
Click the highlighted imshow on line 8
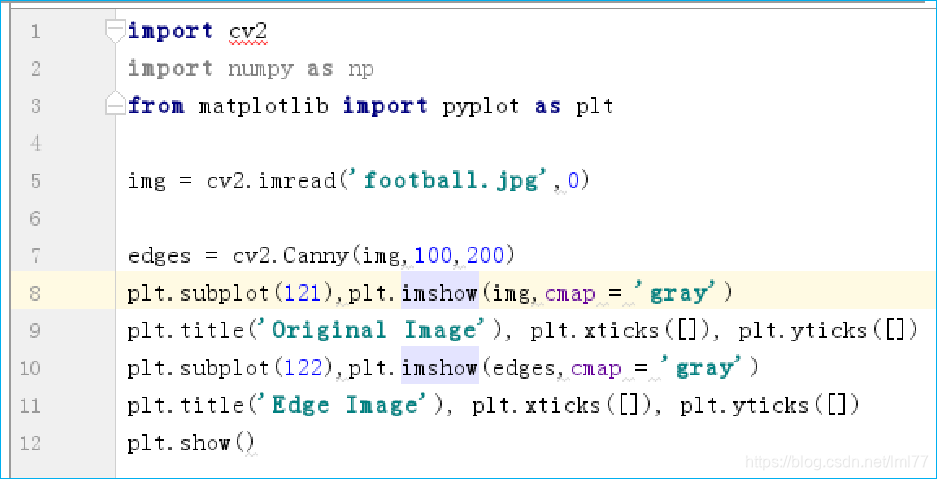pos(440,293)
